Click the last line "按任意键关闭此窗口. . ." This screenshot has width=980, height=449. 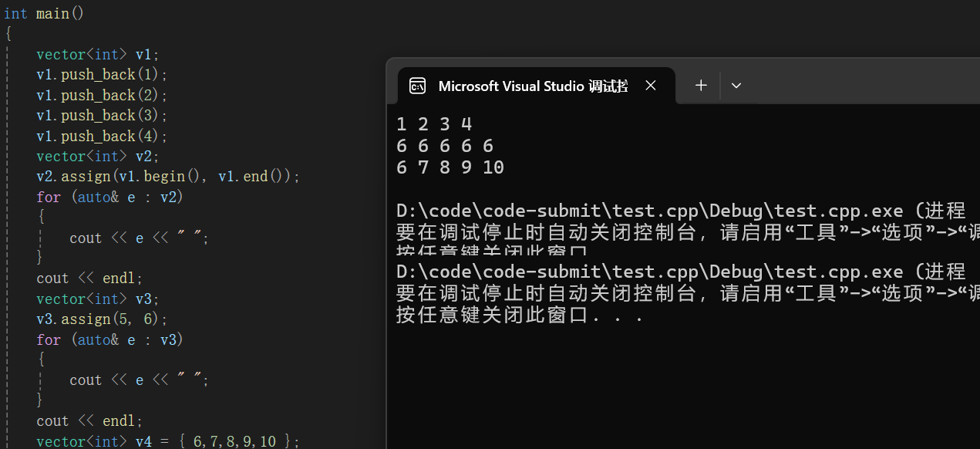520,315
